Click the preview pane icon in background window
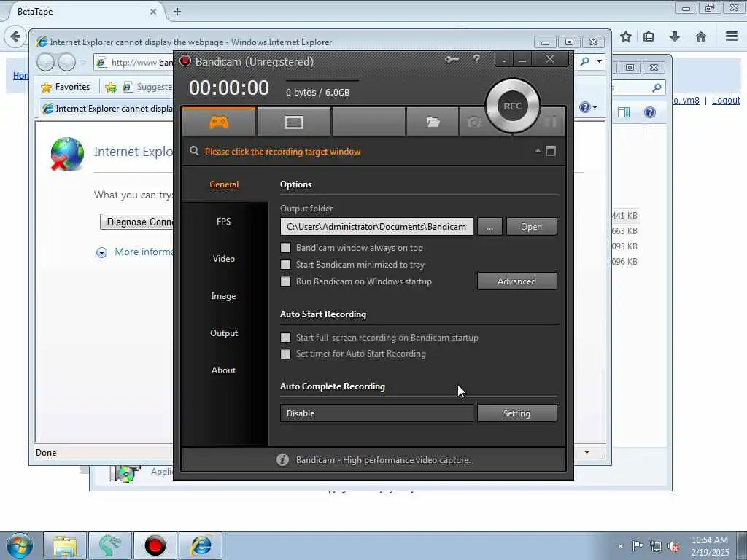This screenshot has height=560, width=747. tap(624, 112)
